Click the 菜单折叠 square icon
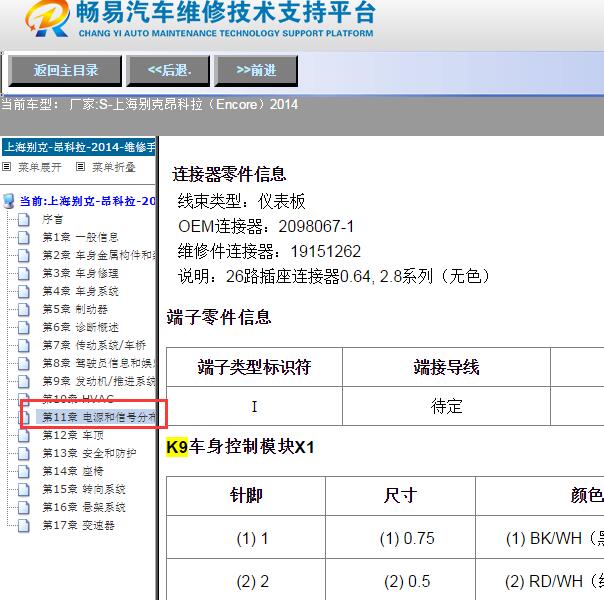 [80, 166]
